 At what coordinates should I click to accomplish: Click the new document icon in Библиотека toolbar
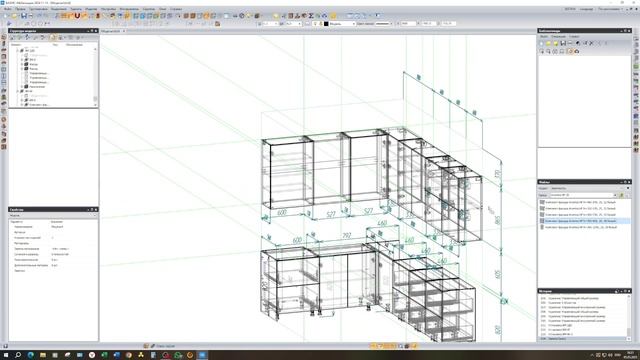click(542, 43)
